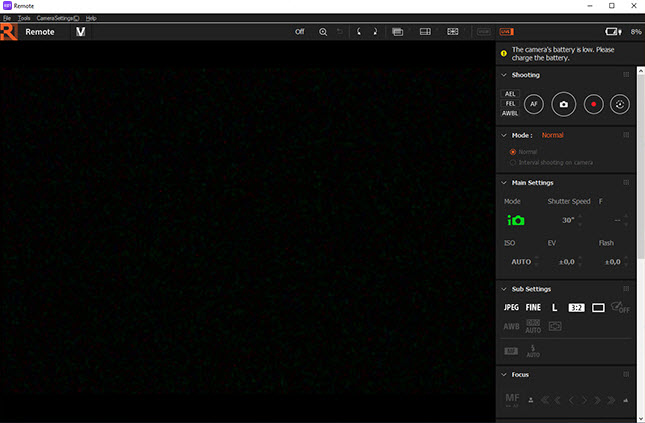645x423 pixels.
Task: Click the Shooting panel grip handle
Action: click(626, 75)
